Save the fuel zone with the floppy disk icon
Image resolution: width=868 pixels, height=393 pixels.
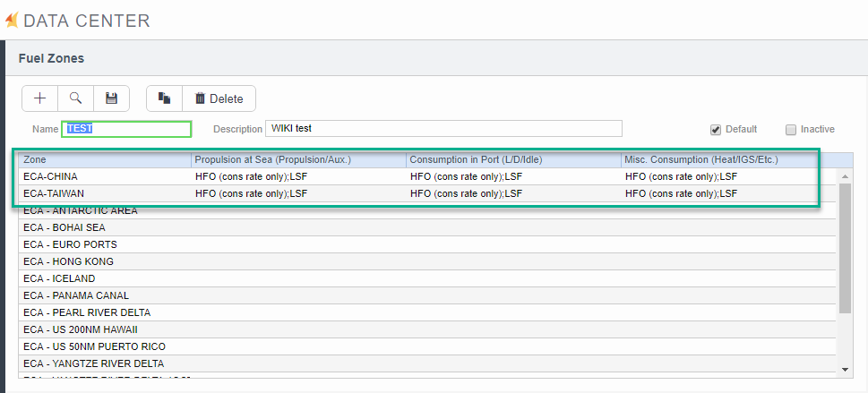point(111,98)
